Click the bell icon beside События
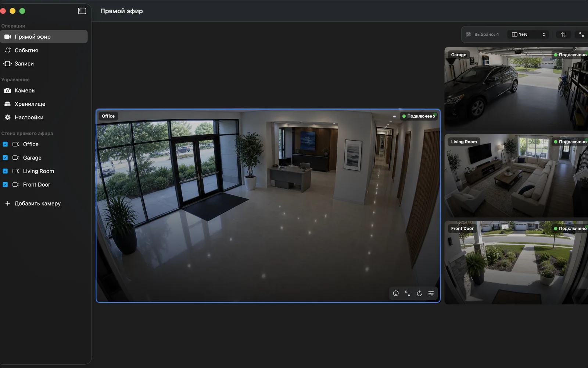The image size is (588, 368). (7, 50)
